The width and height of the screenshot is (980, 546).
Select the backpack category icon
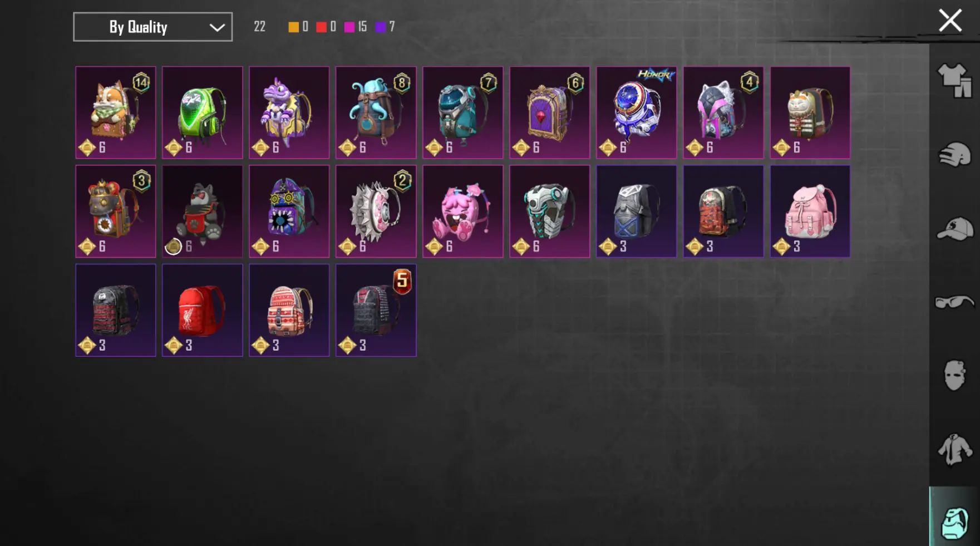click(954, 522)
